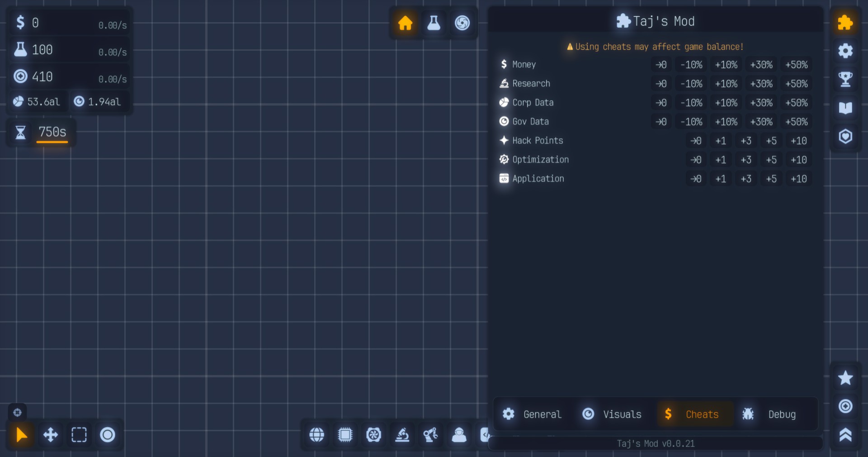Select the move arrows tool
This screenshot has height=457, width=868.
coord(50,435)
